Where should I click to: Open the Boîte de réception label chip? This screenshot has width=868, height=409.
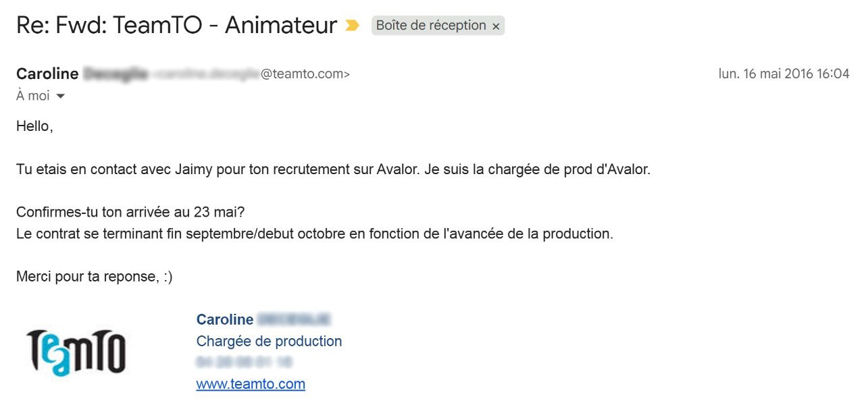[x=431, y=26]
